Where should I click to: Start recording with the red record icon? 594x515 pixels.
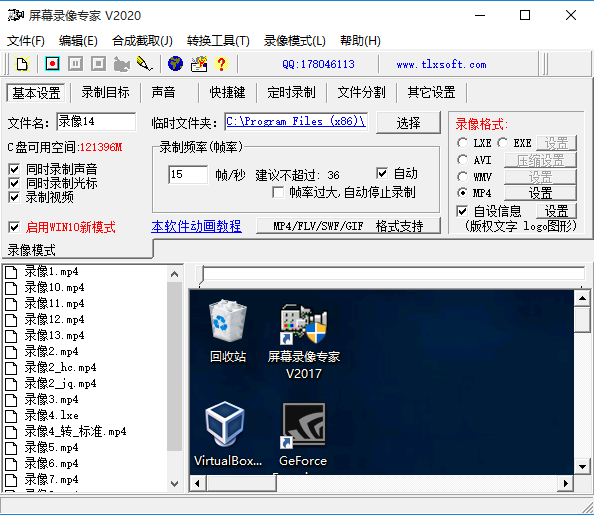(x=52, y=64)
